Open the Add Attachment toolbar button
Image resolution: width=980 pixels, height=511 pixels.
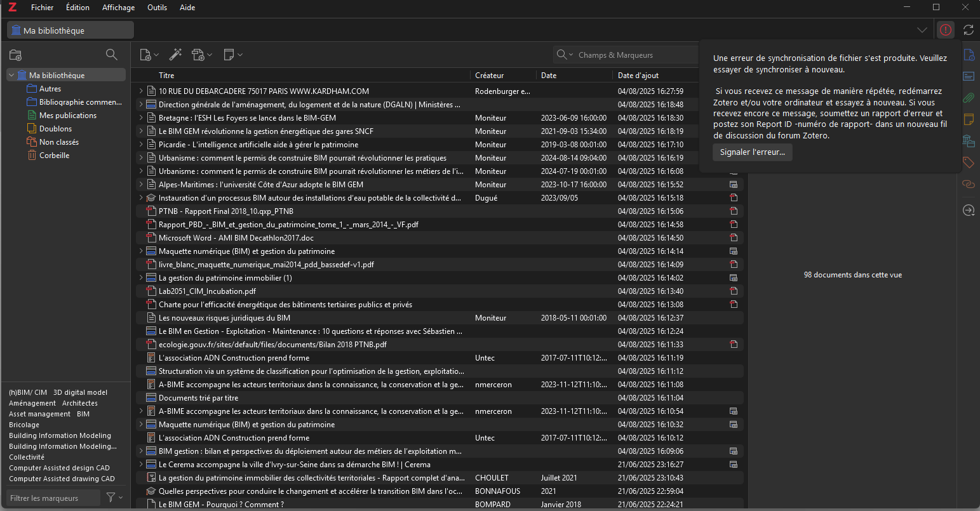click(x=201, y=55)
